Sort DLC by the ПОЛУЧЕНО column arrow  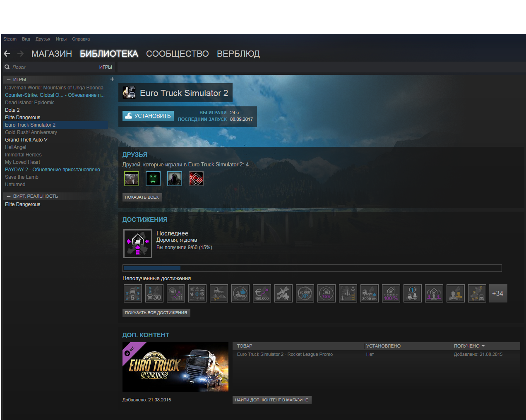click(483, 346)
